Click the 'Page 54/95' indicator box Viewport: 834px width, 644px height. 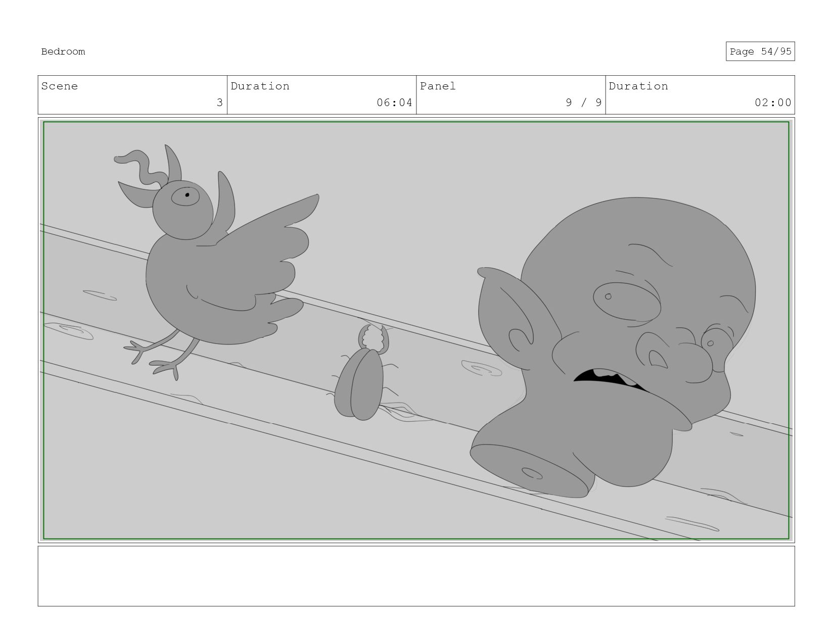point(760,52)
